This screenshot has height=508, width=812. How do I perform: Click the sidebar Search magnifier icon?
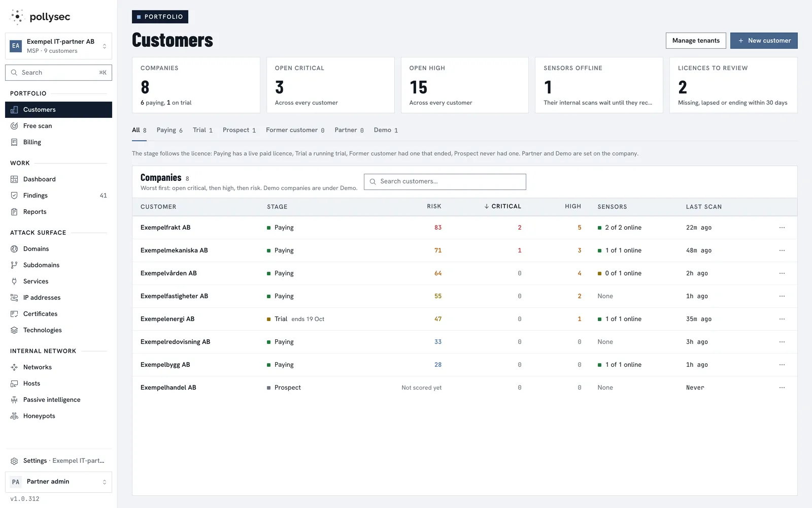[14, 73]
